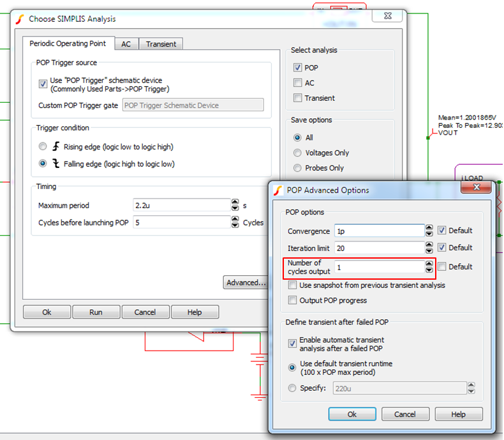Click Cycles before launching POP field
The image size is (504, 440).
coord(182,222)
